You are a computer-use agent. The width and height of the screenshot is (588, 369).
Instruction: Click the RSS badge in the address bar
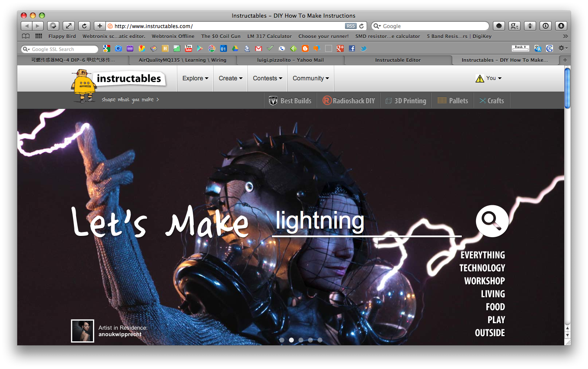[x=351, y=26]
